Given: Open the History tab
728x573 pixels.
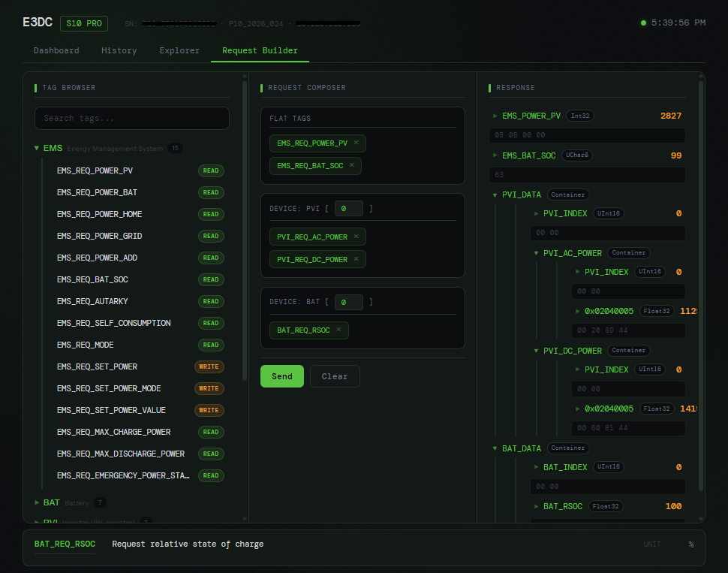Looking at the screenshot, I should 119,50.
